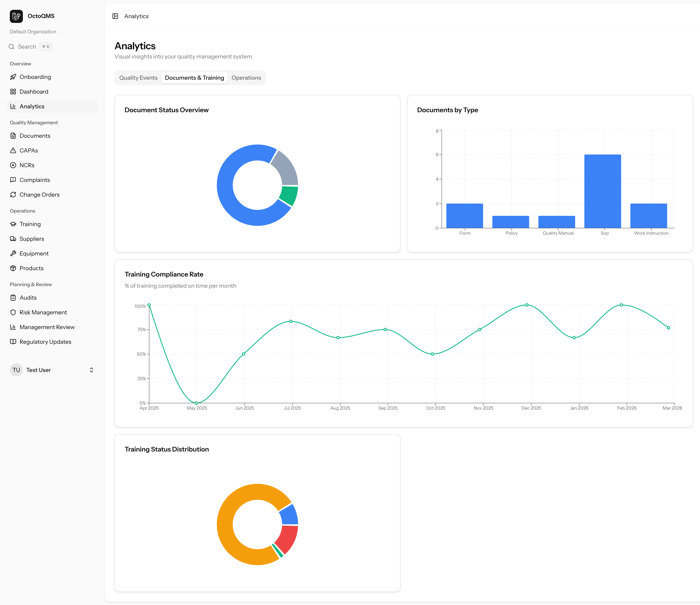Click the Document Status Overview heading
The image size is (700, 605).
[167, 110]
